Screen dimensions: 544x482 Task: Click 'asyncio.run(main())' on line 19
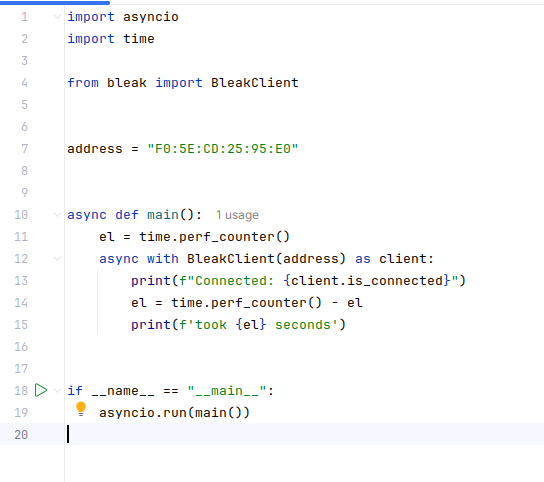tap(174, 413)
